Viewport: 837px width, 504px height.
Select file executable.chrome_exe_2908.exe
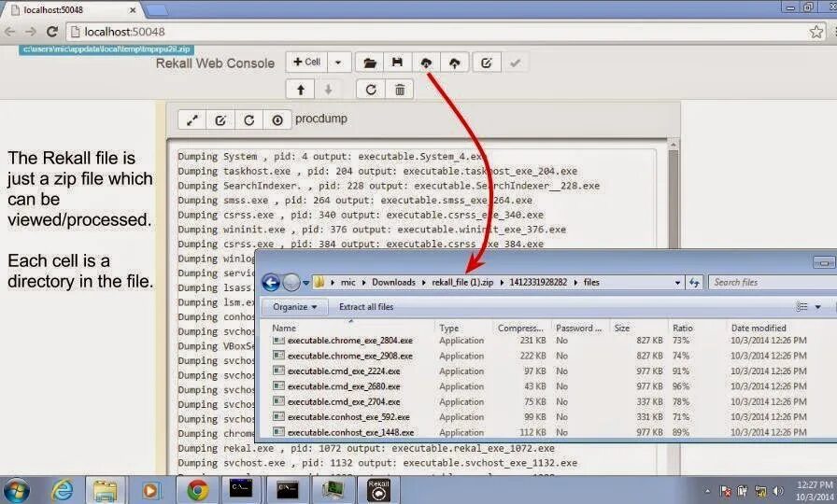[349, 356]
